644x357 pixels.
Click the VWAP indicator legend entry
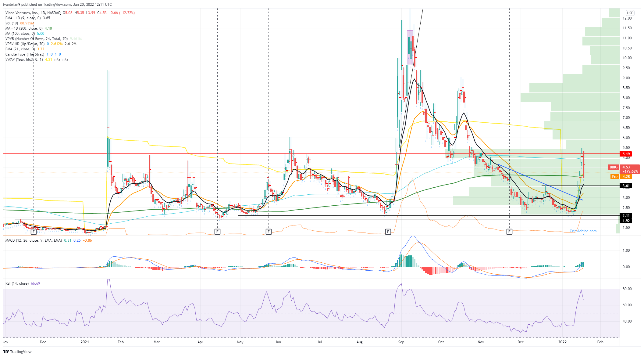tap(24, 60)
